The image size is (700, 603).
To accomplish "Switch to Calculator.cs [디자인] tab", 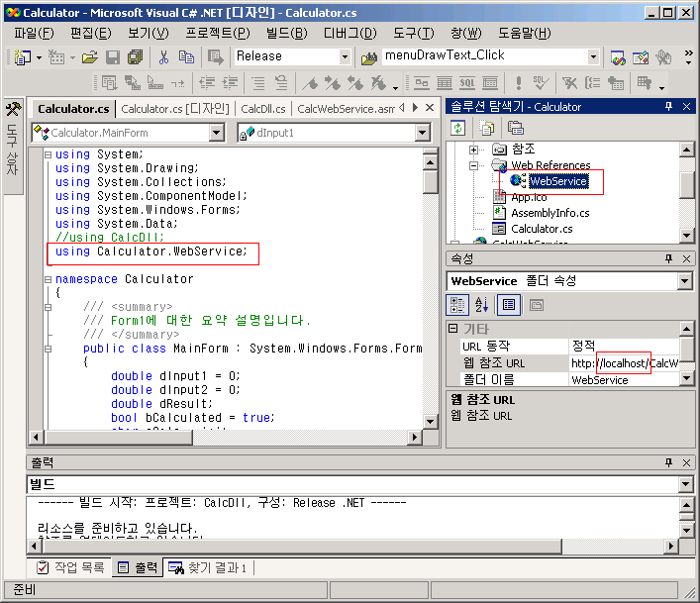I will click(x=175, y=109).
